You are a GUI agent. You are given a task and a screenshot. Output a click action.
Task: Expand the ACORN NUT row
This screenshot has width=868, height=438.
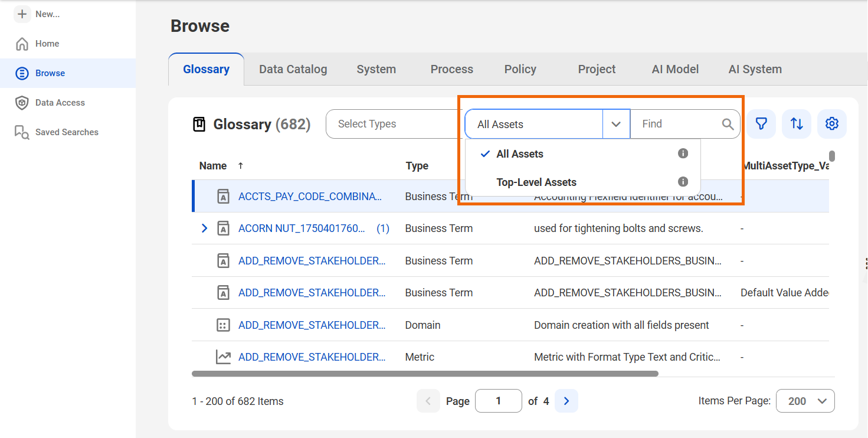click(204, 228)
